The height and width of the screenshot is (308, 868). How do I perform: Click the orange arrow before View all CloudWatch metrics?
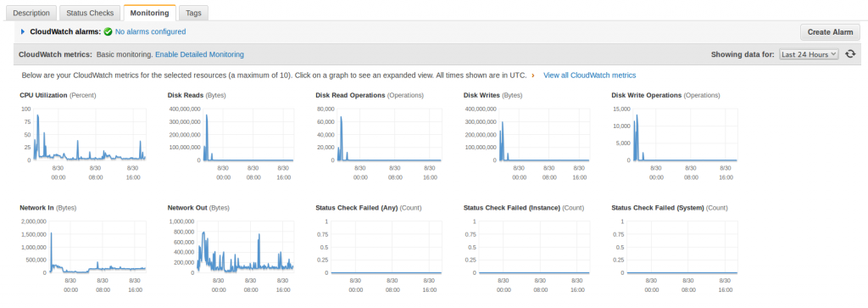click(x=533, y=75)
